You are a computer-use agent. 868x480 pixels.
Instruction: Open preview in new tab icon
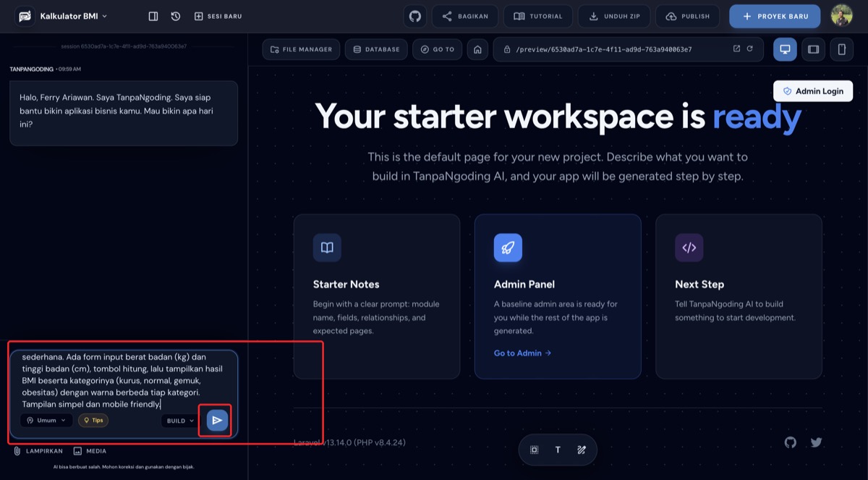736,49
